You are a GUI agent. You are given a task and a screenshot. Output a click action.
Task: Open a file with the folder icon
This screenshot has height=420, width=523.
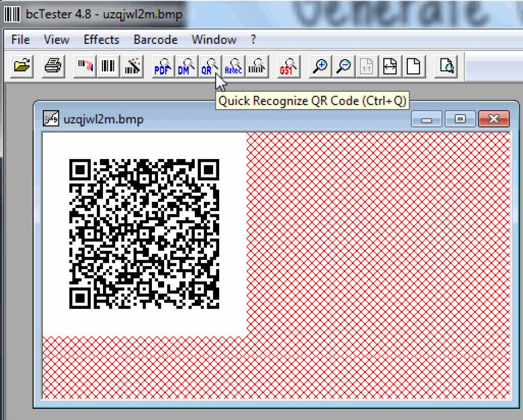22,66
